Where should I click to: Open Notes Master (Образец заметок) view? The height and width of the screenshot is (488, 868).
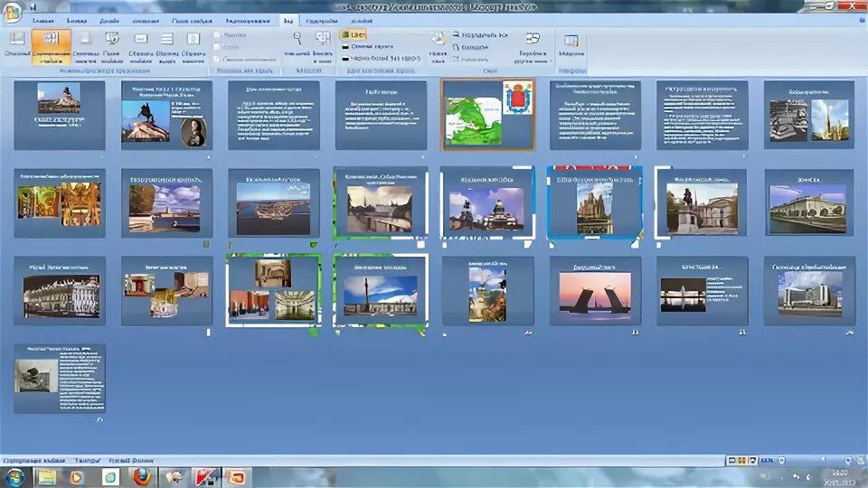(193, 46)
